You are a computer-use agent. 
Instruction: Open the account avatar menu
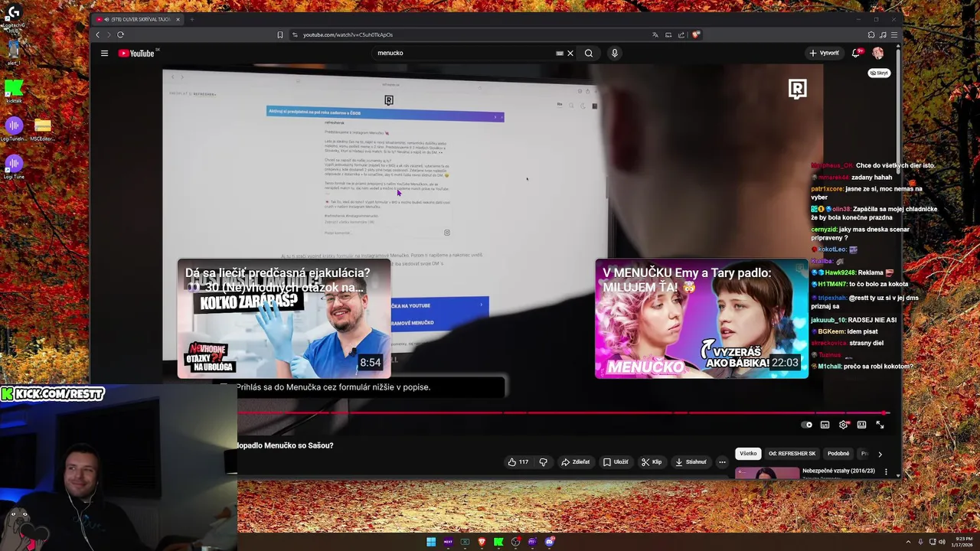coord(878,53)
